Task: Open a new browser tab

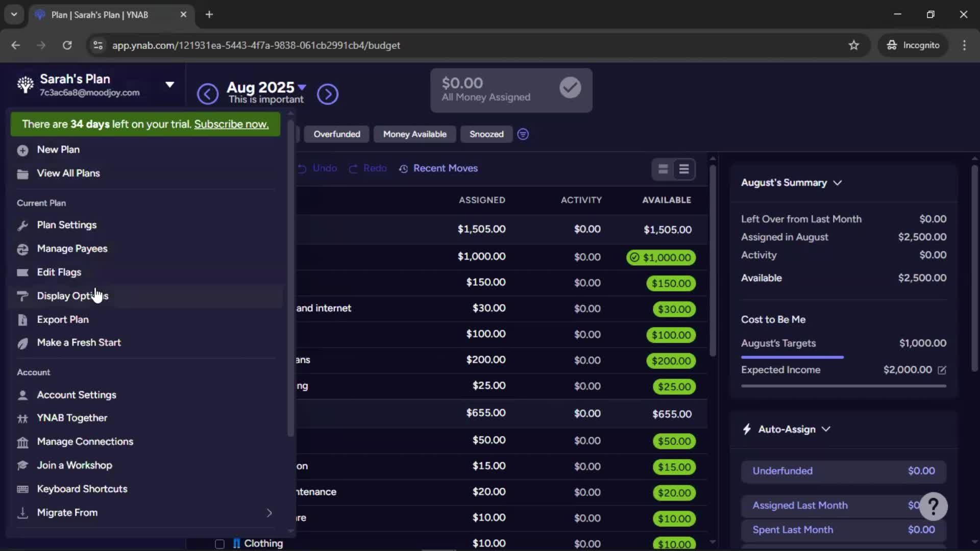Action: [209, 14]
